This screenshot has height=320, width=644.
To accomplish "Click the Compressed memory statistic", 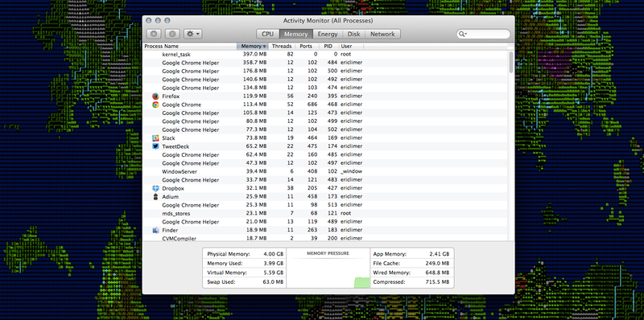I will (412, 282).
